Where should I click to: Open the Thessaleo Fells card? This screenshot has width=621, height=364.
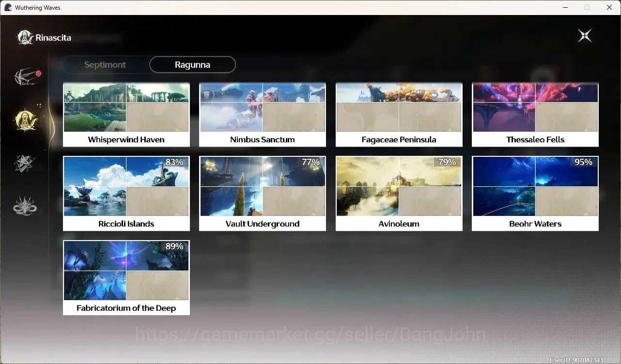[x=535, y=115]
